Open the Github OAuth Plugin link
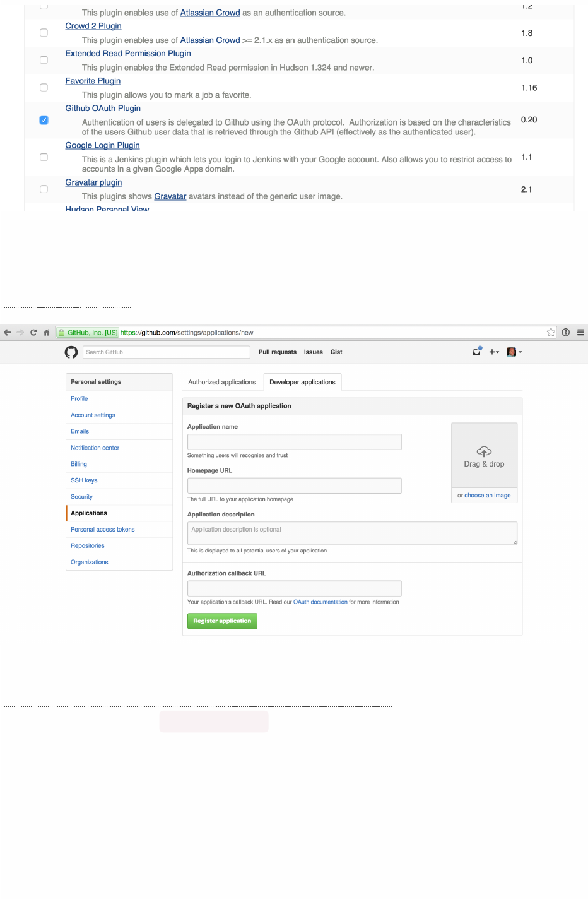Screen dimensions: 588x899 (103, 109)
